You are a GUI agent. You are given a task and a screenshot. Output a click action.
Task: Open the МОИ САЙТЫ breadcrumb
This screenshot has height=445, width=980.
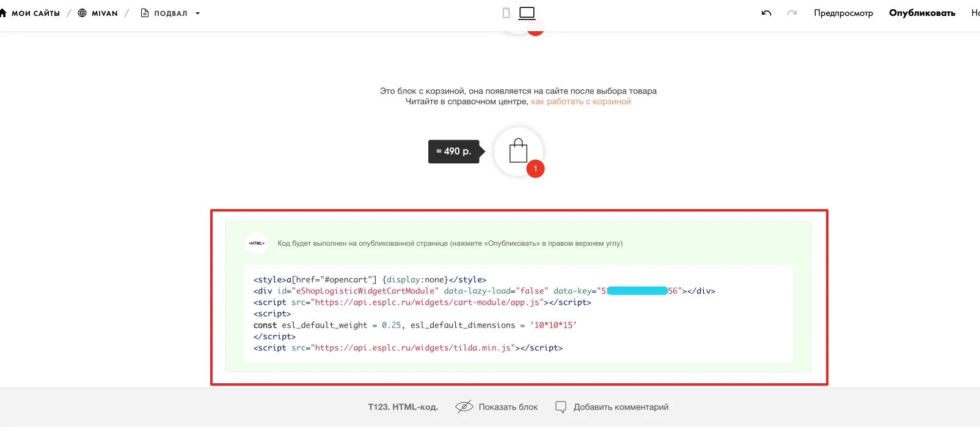[35, 13]
